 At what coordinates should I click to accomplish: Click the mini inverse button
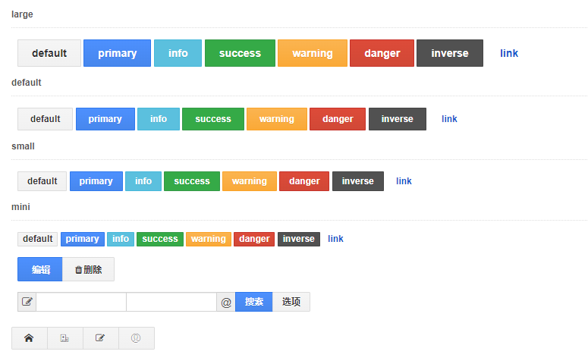(x=298, y=239)
